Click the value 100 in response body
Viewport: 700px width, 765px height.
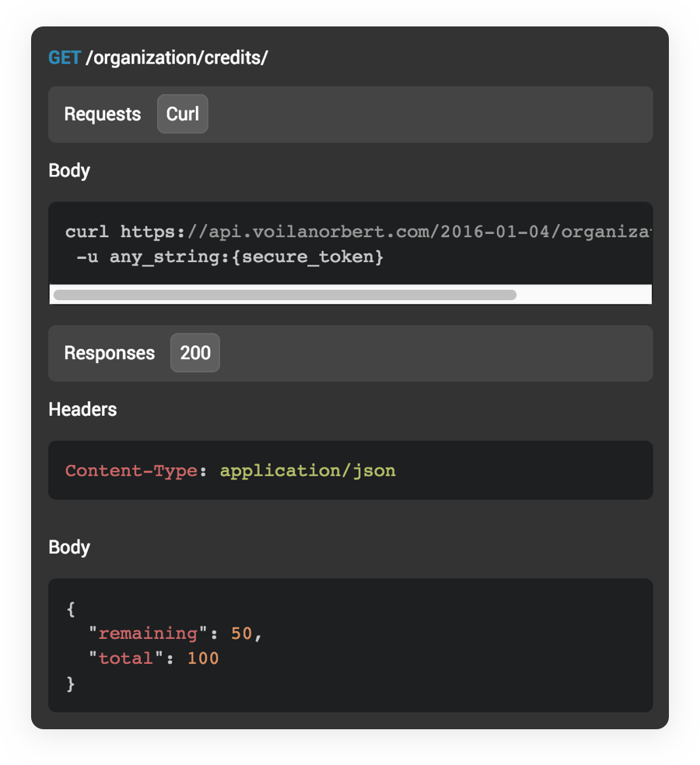point(203,658)
